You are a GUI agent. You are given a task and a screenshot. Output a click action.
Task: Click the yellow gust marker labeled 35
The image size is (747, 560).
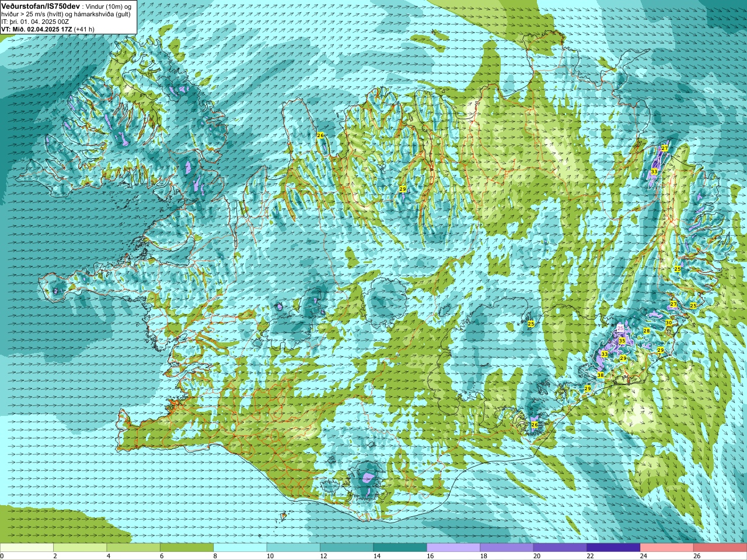(x=622, y=341)
